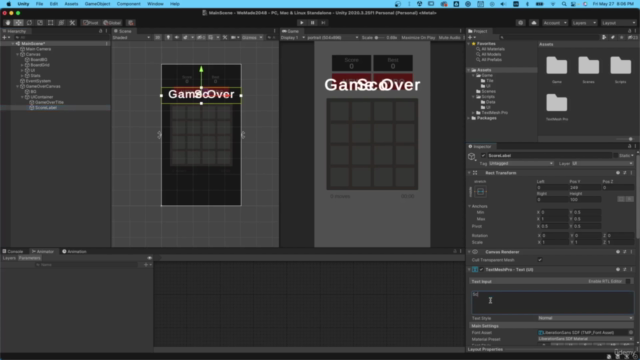Toggle hidden packages visibility count
Image resolution: width=640 pixels, height=360 pixels.
tap(632, 38)
